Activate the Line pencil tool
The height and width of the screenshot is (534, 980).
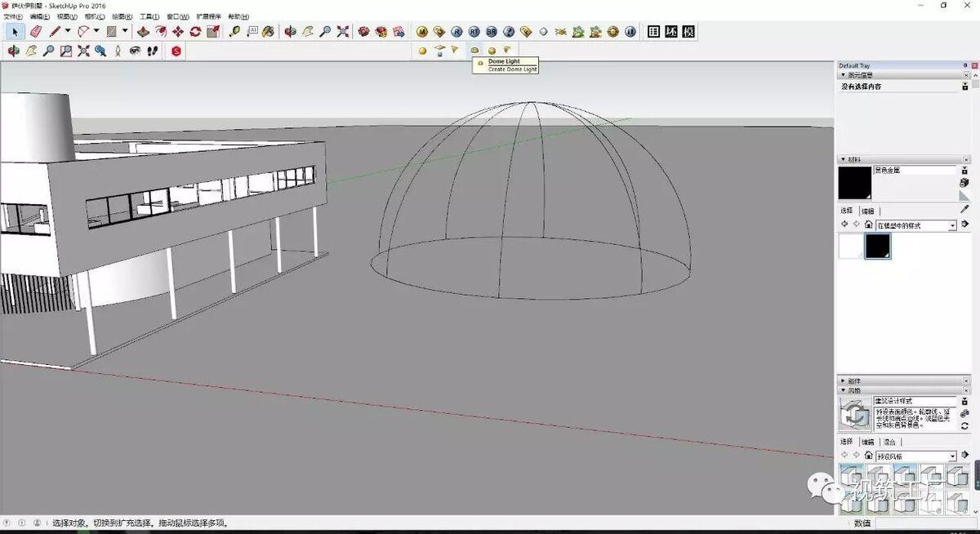[55, 32]
